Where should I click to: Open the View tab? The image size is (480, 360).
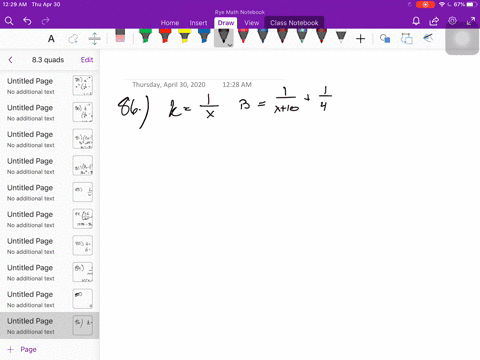[251, 23]
